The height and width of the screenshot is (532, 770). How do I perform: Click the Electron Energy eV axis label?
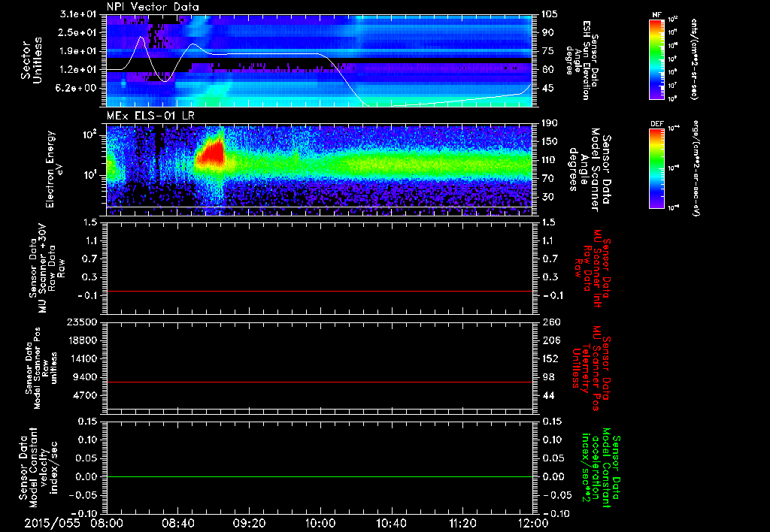(54, 169)
